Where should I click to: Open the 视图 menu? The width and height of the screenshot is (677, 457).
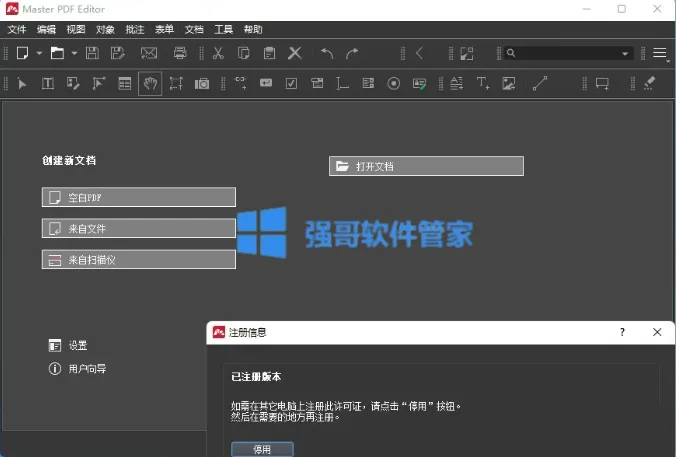coord(76,29)
